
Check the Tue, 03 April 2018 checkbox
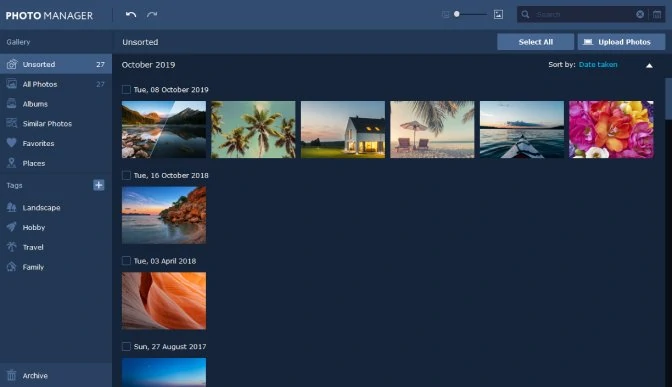pos(126,261)
